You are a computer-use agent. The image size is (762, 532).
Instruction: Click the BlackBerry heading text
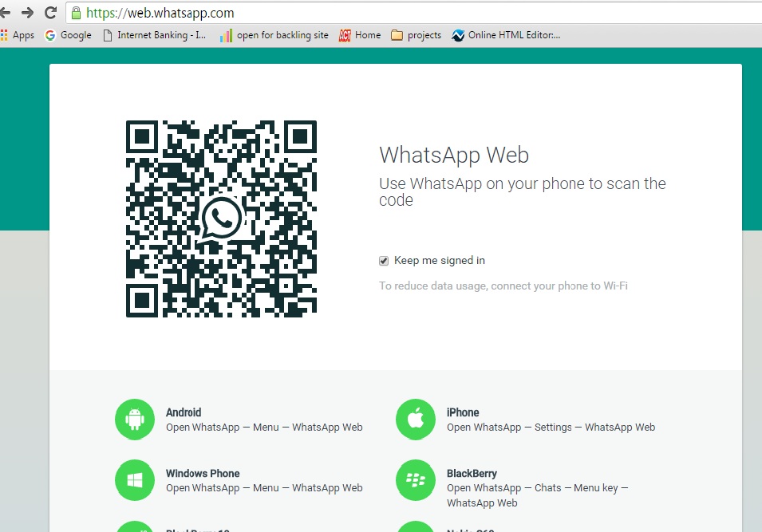tap(472, 474)
